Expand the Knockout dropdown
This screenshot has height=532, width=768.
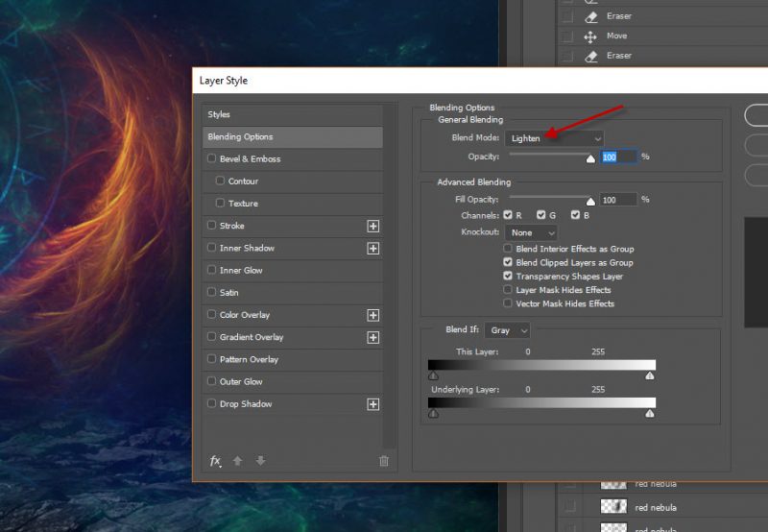(533, 232)
